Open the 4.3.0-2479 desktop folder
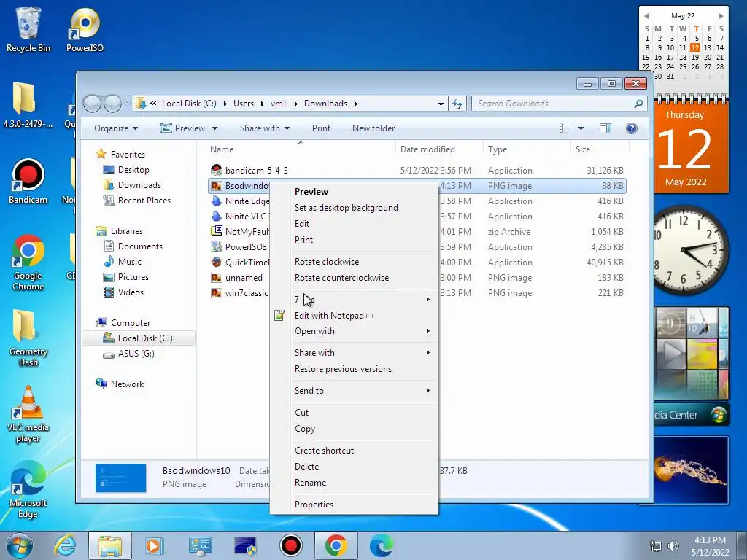 click(x=28, y=105)
